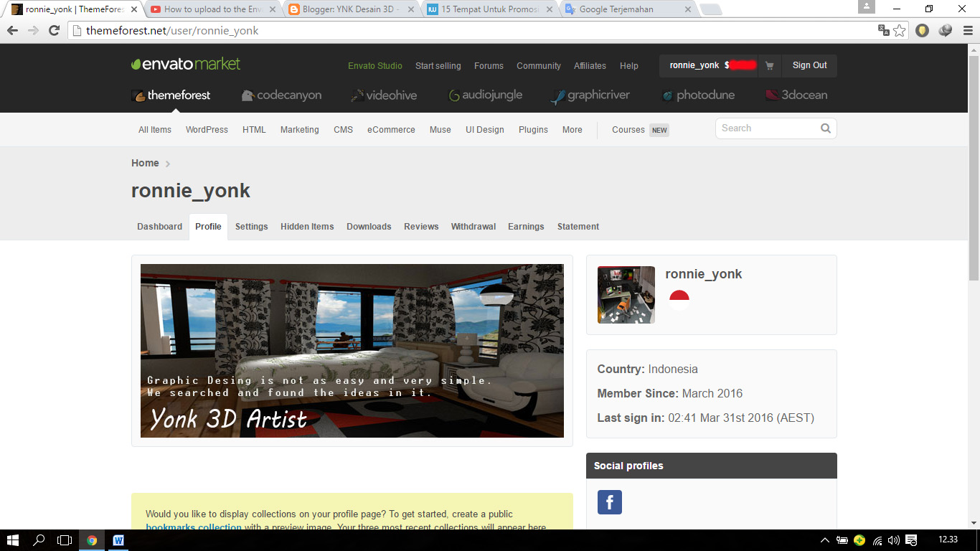Open the All Items menu
This screenshot has height=551, width=980.
[x=155, y=130]
